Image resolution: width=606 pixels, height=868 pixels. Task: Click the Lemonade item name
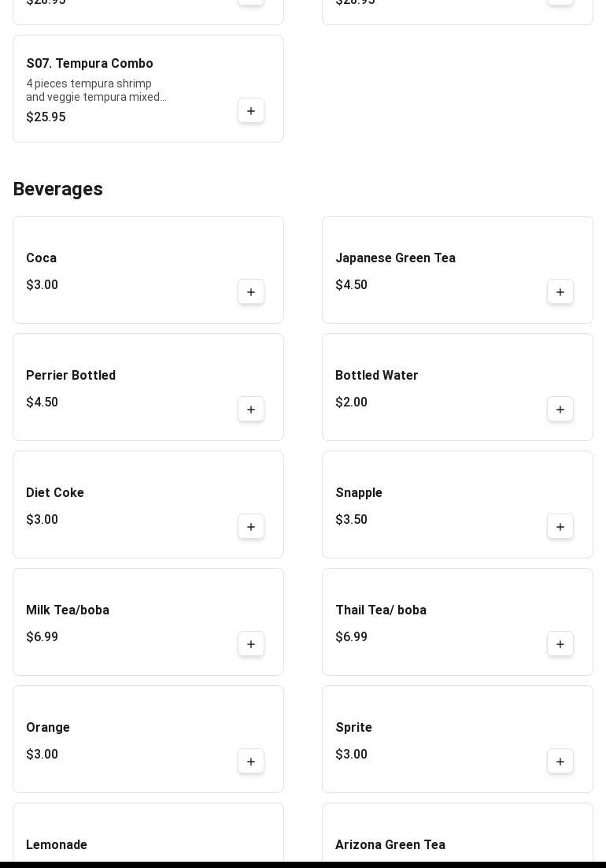click(57, 845)
